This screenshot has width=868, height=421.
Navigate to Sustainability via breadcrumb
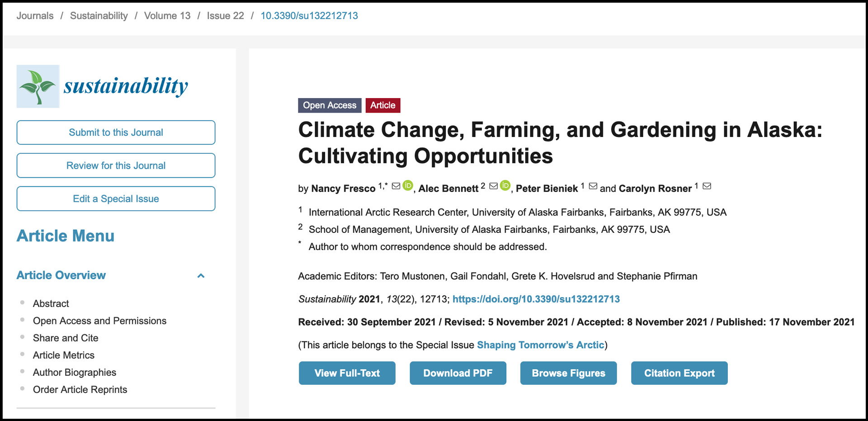pos(99,15)
